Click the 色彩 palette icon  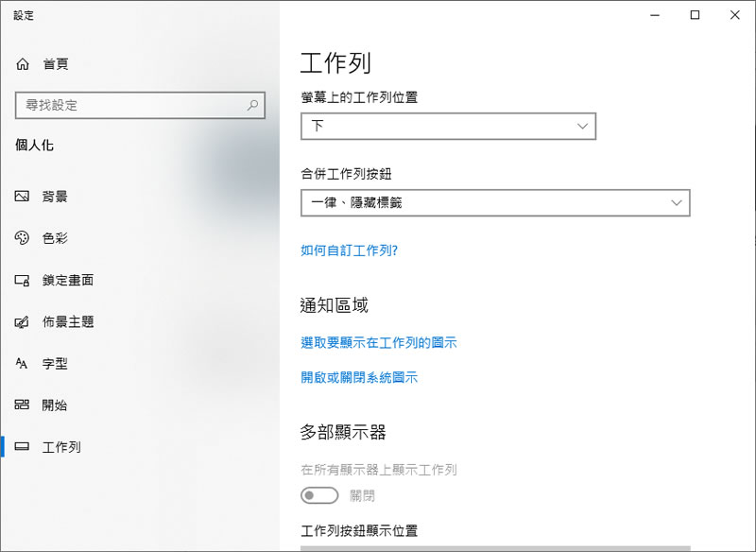pos(22,237)
